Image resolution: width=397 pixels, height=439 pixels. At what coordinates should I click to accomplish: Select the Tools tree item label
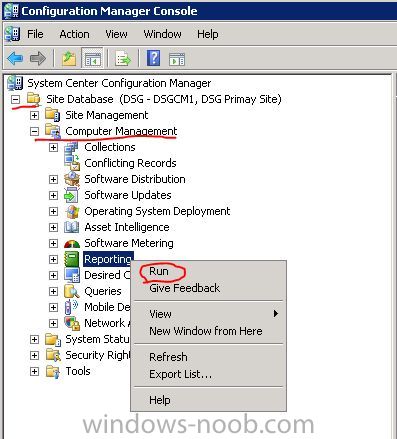point(78,371)
